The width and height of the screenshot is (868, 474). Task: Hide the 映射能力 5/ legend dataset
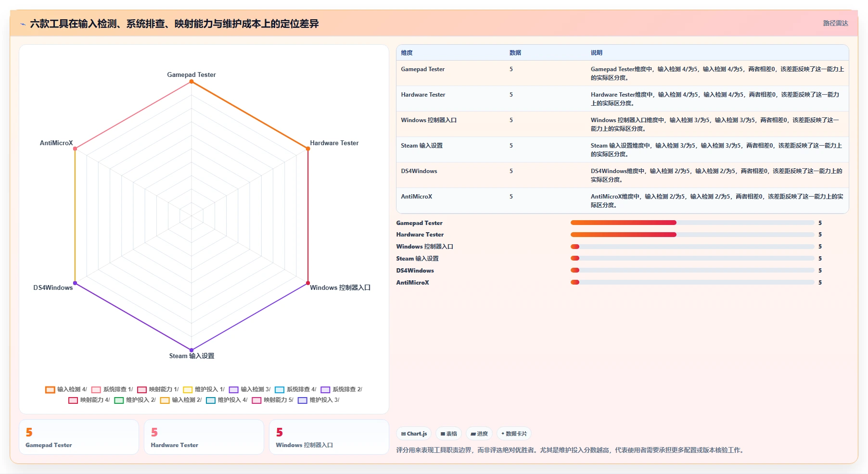pos(273,400)
